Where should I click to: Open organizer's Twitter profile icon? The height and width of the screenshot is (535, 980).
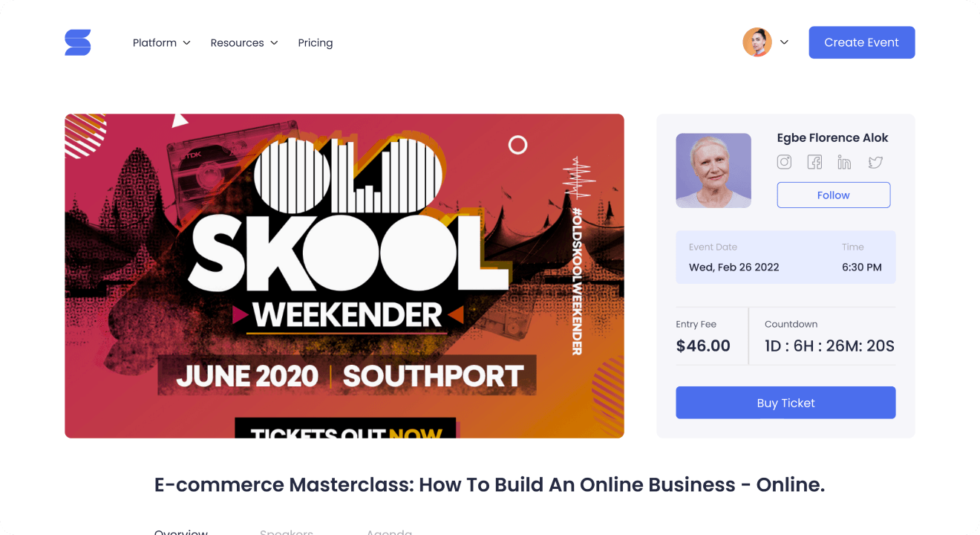click(875, 162)
